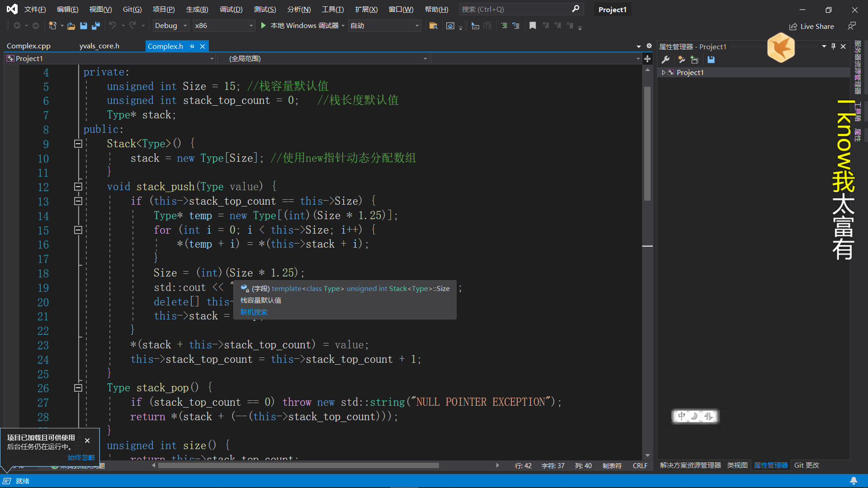Screen dimensions: 868x488
Task: Click the New Project toolbar icon
Action: pos(52,26)
